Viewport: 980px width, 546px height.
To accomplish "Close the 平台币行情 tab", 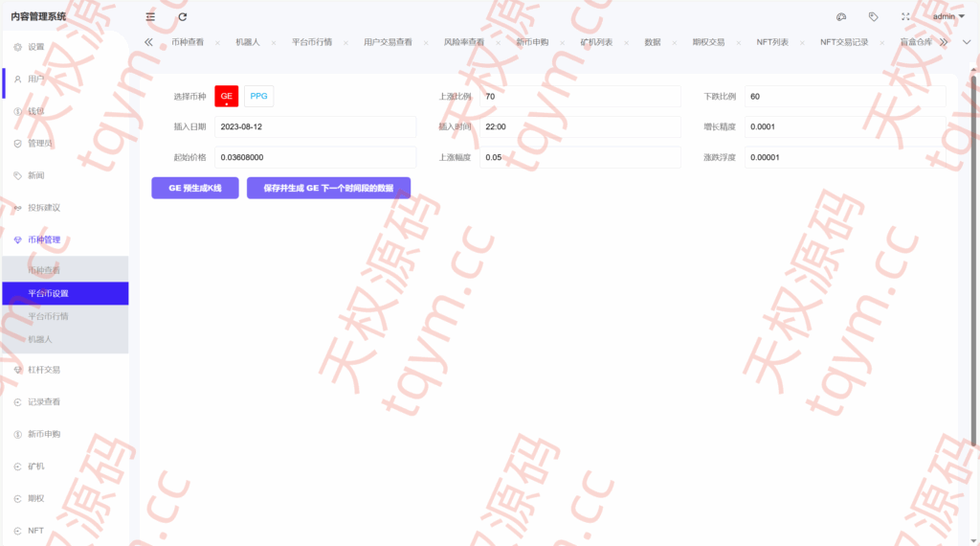I will point(345,43).
